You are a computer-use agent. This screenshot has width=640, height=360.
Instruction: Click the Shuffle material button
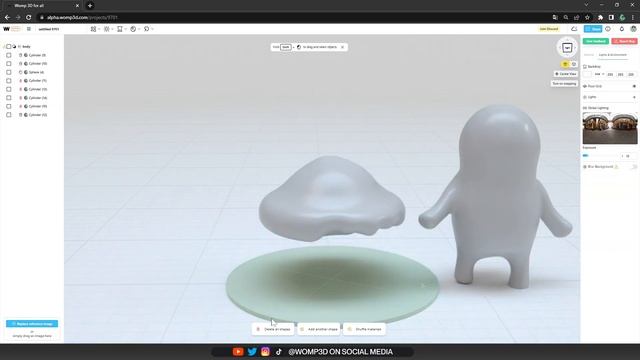pos(364,329)
